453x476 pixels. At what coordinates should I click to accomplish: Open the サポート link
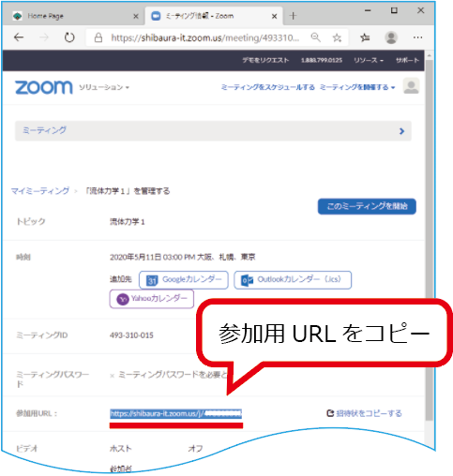pos(407,60)
